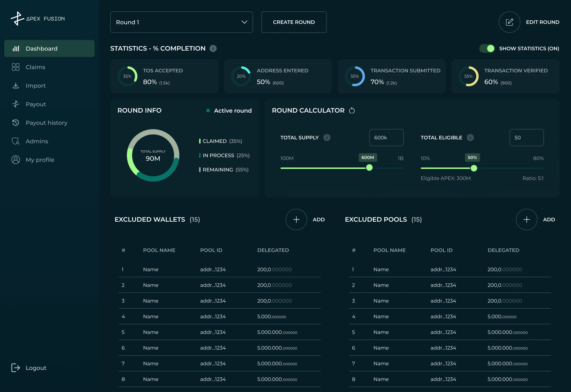Click the Create Round button

click(x=294, y=22)
